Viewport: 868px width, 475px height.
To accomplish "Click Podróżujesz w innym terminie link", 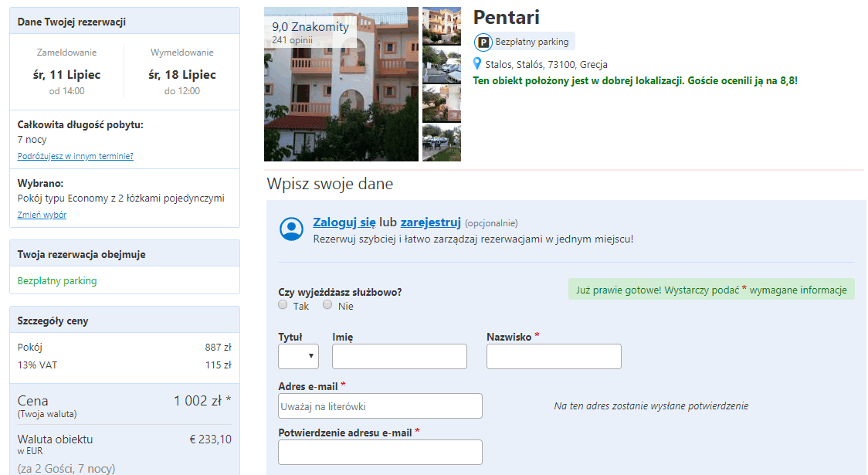I will [75, 156].
